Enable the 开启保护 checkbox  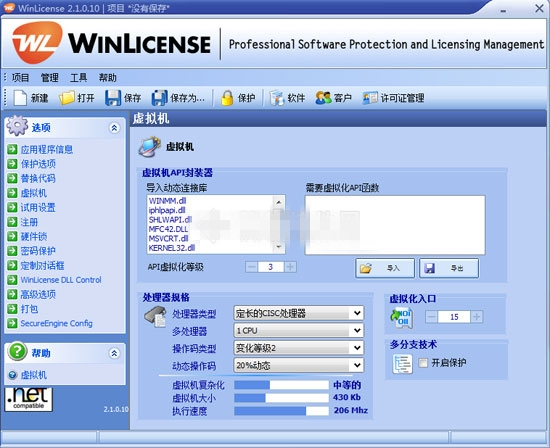point(423,363)
